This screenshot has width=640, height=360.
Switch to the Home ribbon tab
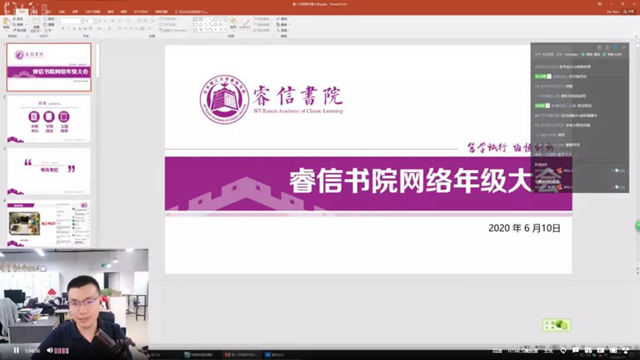(22, 12)
